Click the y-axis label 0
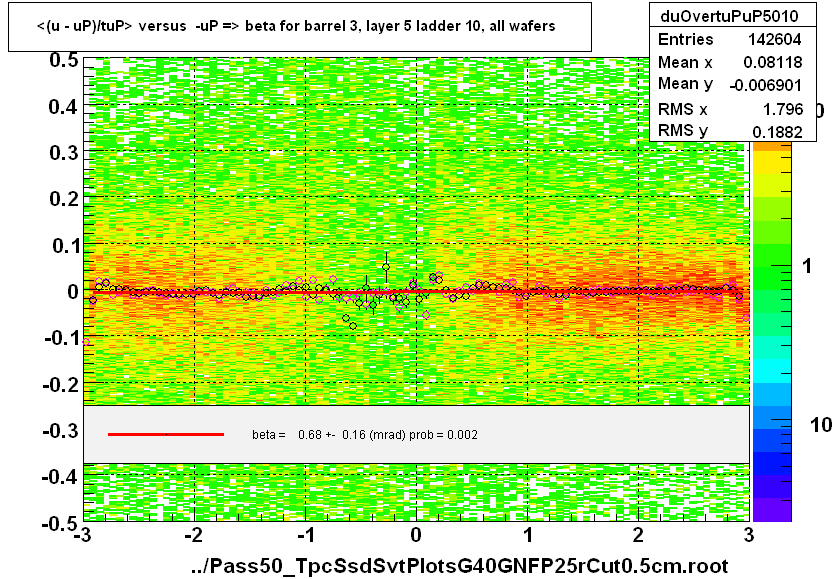833x579 pixels. [x=73, y=292]
